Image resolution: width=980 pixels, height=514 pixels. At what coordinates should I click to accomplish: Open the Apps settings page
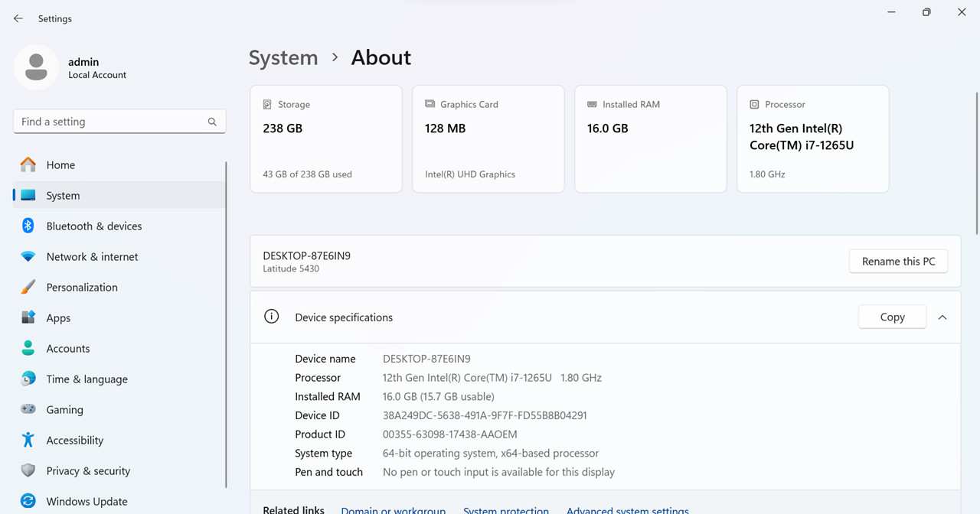[119, 317]
